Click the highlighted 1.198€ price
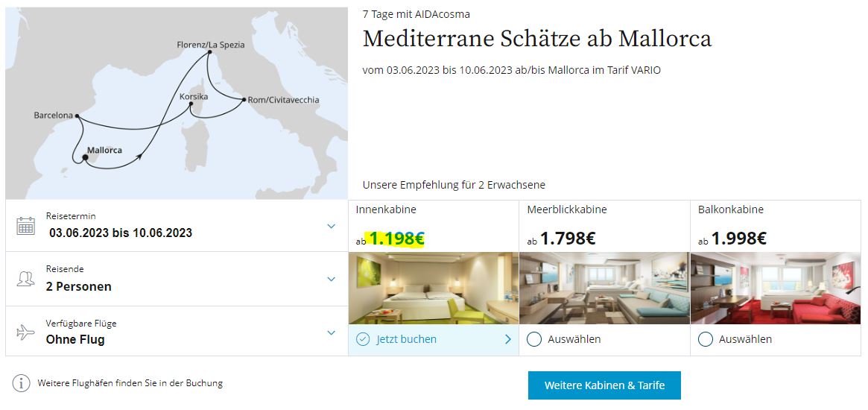The height and width of the screenshot is (410, 868). click(x=396, y=239)
